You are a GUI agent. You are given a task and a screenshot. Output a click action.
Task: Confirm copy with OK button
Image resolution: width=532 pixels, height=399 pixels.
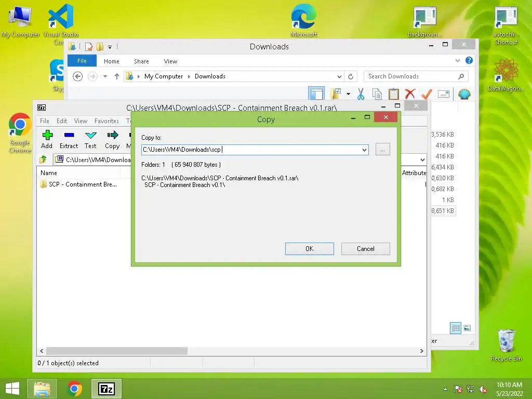pyautogui.click(x=310, y=249)
